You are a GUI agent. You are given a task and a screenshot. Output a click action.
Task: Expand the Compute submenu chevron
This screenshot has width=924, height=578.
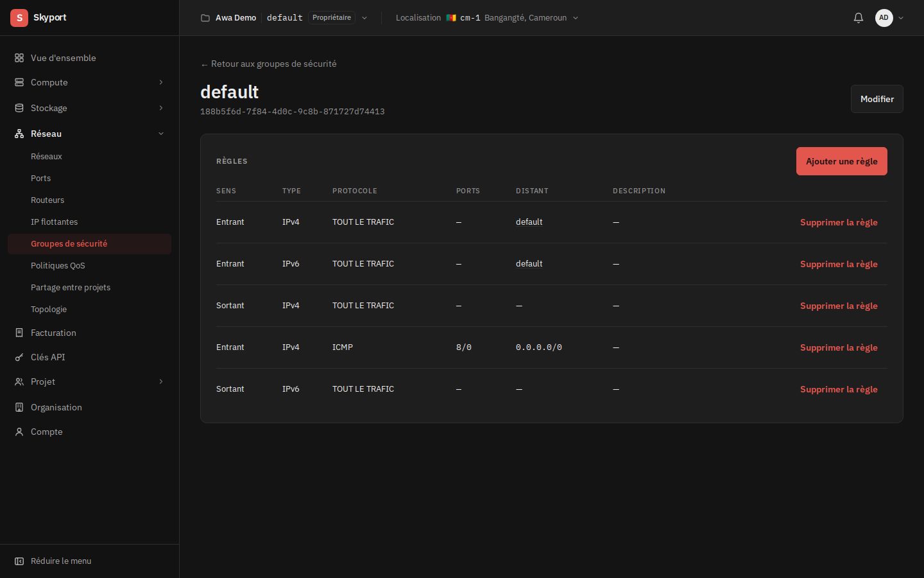point(161,82)
